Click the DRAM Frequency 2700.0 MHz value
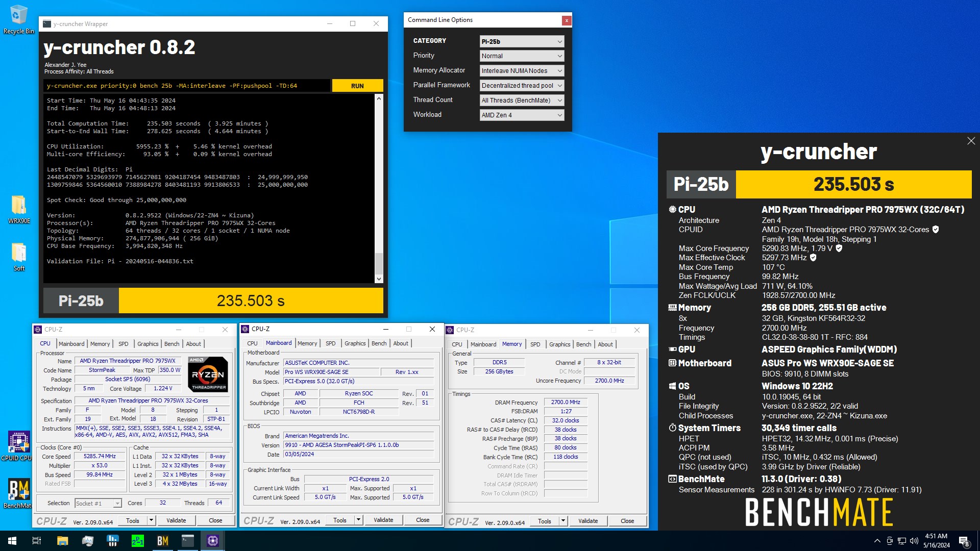The height and width of the screenshot is (551, 980). pos(566,403)
